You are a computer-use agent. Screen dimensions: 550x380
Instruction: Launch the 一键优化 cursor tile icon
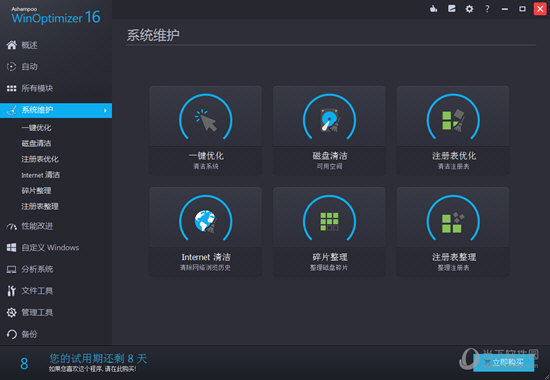206,120
